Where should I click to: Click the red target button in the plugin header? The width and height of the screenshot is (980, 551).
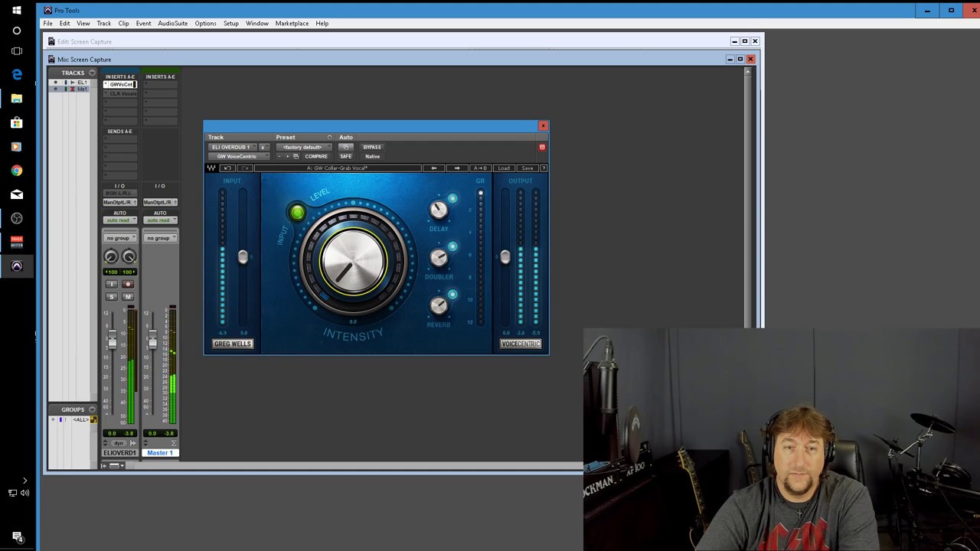click(x=542, y=147)
